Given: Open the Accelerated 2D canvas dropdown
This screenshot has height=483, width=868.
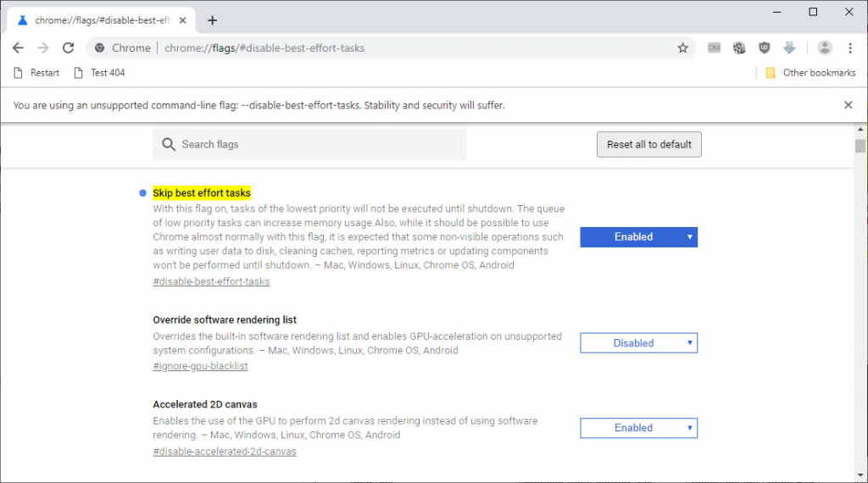Looking at the screenshot, I should tap(638, 428).
